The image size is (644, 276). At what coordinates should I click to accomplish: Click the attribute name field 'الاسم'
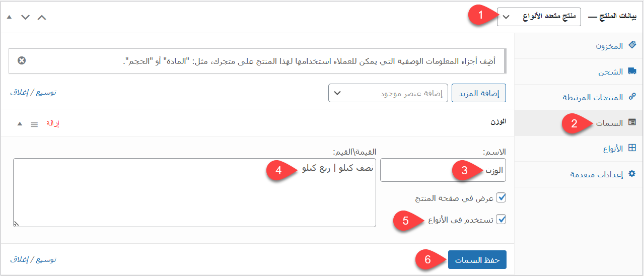click(x=443, y=170)
